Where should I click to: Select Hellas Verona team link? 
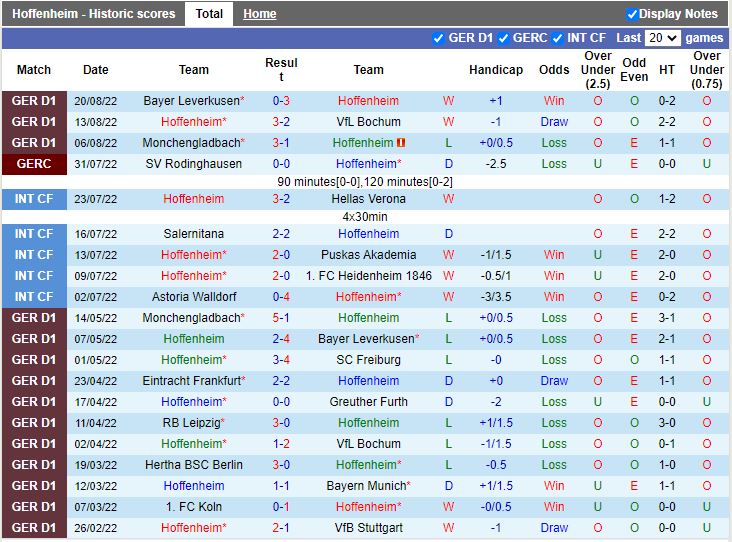[368, 199]
